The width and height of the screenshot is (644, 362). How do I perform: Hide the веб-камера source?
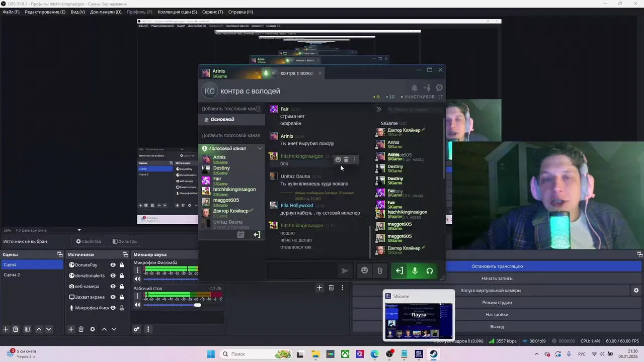tap(113, 286)
